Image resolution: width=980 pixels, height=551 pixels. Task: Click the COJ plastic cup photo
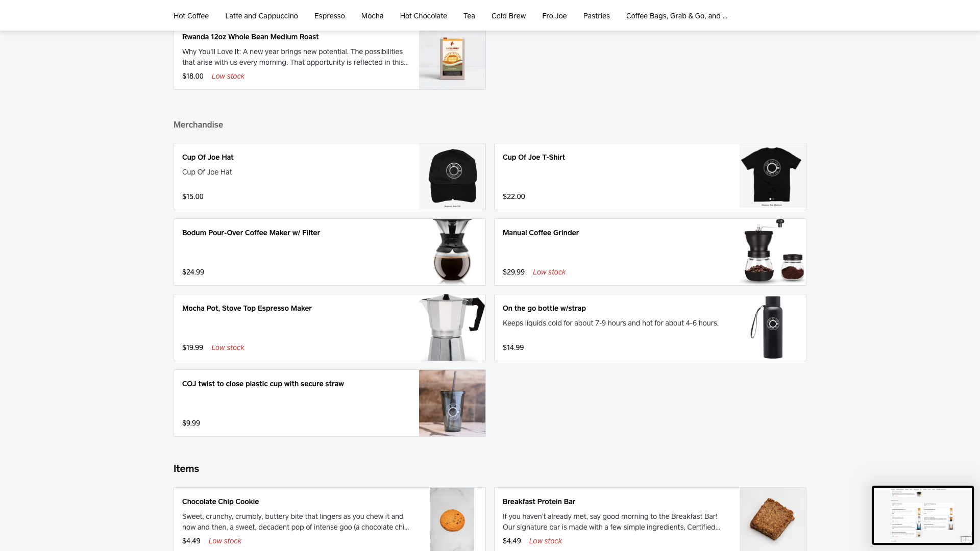[x=452, y=403]
